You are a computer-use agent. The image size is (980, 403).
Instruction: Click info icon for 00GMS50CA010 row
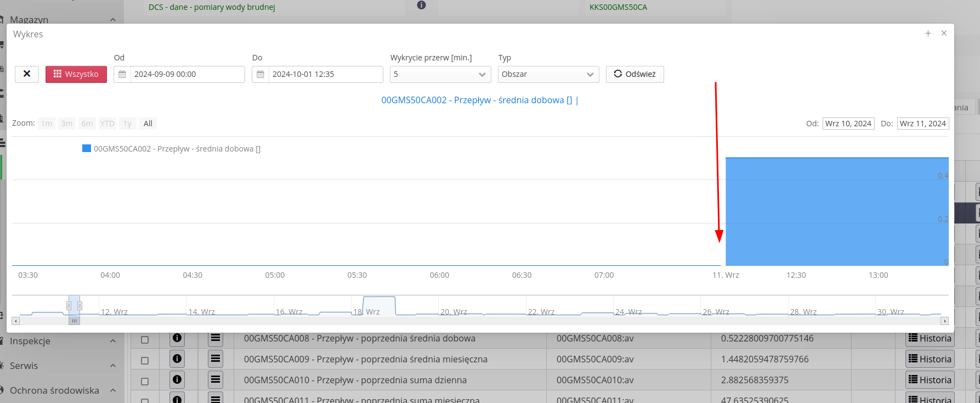[177, 380]
